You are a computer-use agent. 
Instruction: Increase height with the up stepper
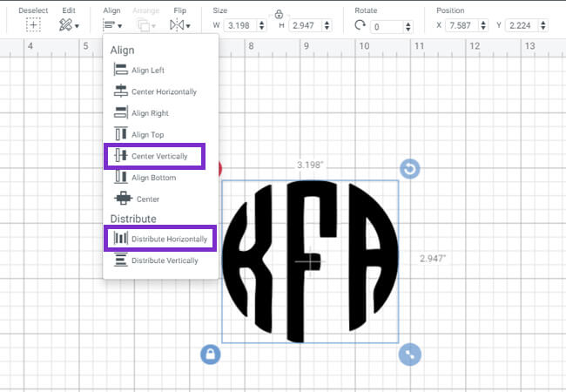point(327,23)
